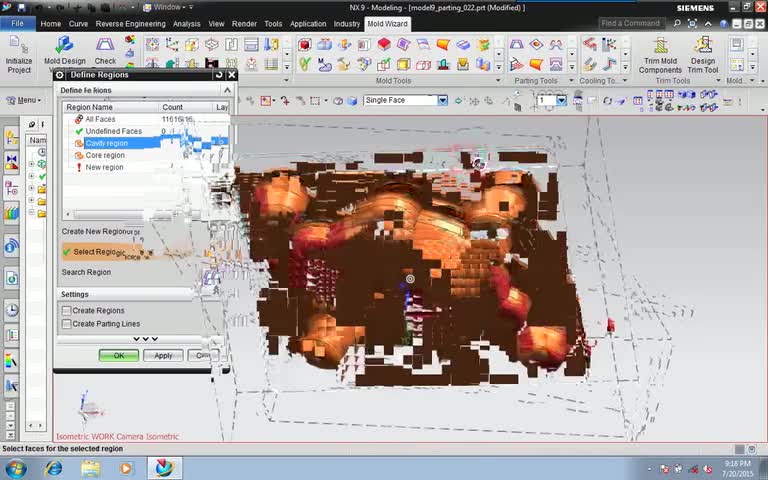Toggle the Create Parting Lines checkbox

tap(67, 324)
